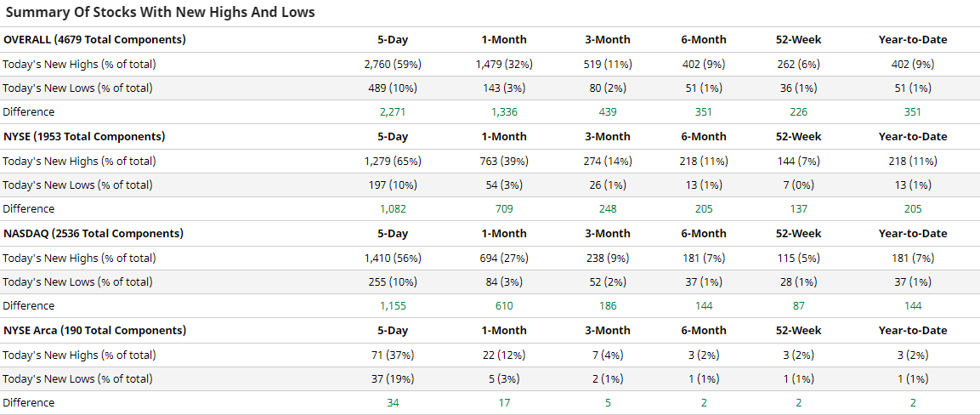Click the OVERALL 4679 Total Components header
Viewport: 980px width, 415px height.
[x=94, y=39]
